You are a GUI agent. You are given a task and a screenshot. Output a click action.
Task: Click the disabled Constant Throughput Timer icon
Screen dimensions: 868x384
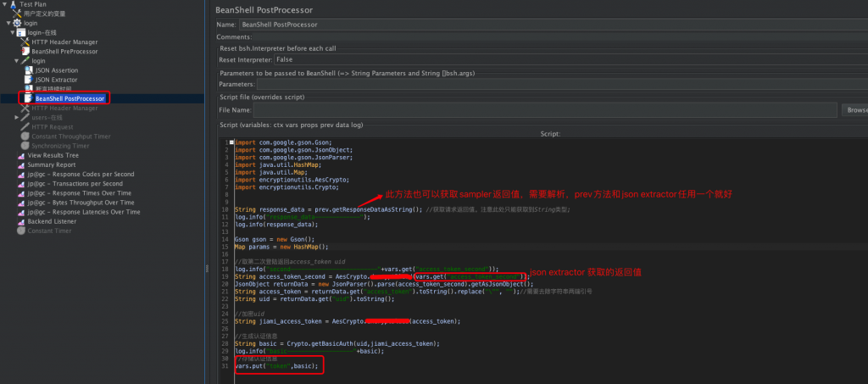(25, 136)
